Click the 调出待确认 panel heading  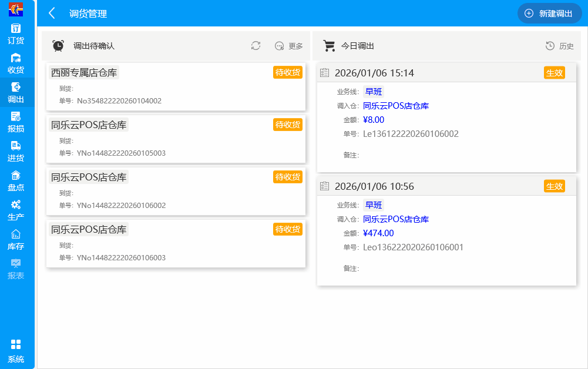point(94,46)
